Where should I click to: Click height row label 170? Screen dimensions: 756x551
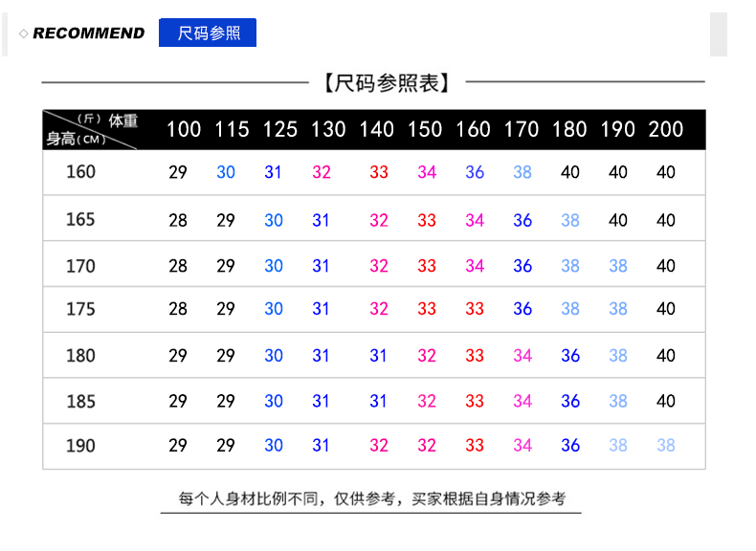pyautogui.click(x=80, y=266)
